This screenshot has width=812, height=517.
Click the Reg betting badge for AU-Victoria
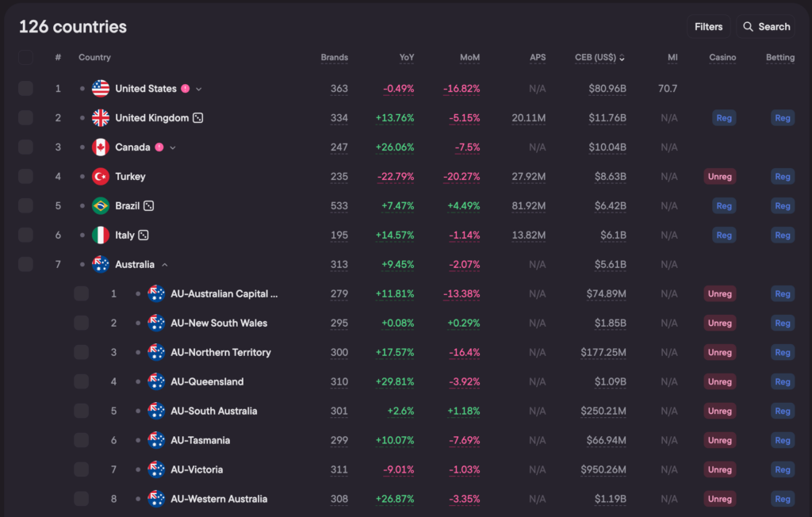tap(782, 470)
